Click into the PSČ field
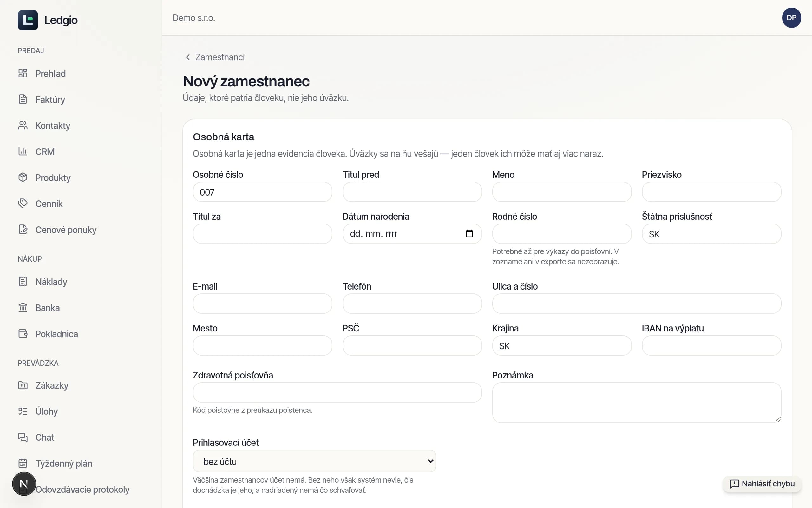 pos(412,346)
